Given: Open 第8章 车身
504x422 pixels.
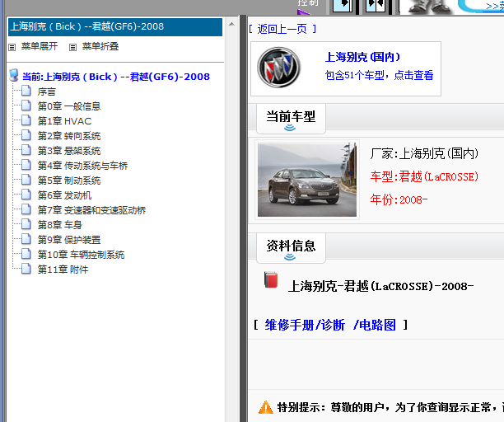Looking at the screenshot, I should [x=60, y=225].
